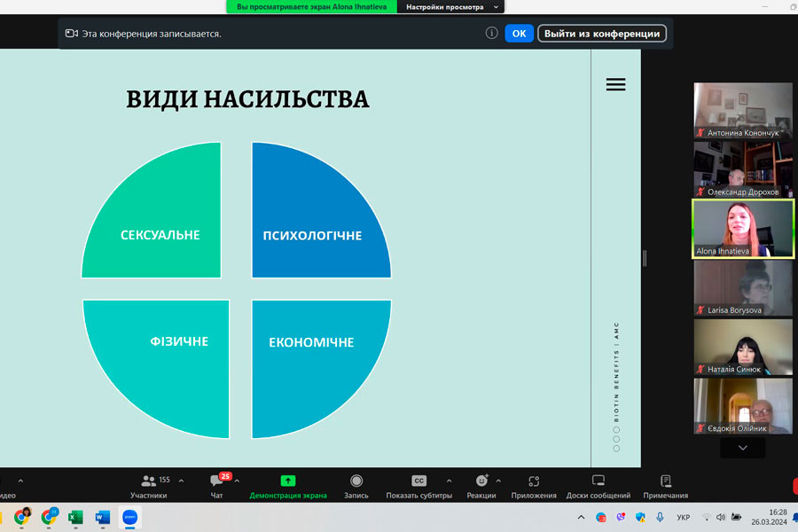Select Larisa Borysova video thumbnail

point(743,287)
